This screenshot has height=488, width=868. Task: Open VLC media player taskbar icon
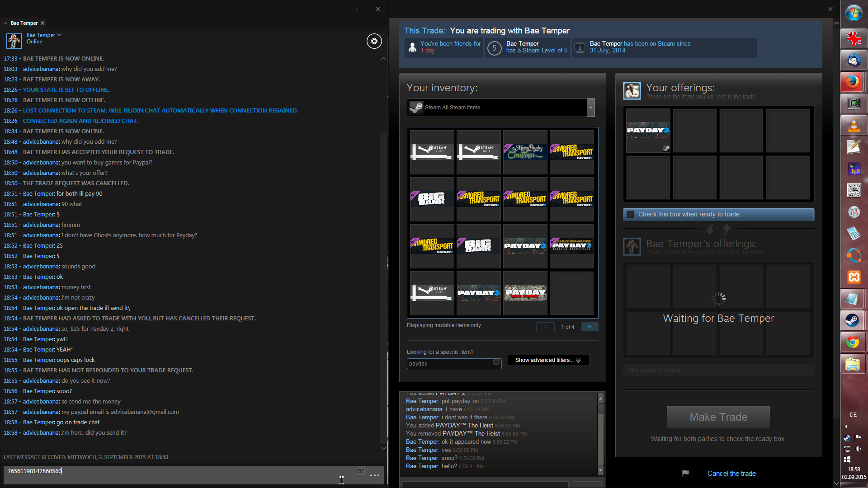click(853, 125)
